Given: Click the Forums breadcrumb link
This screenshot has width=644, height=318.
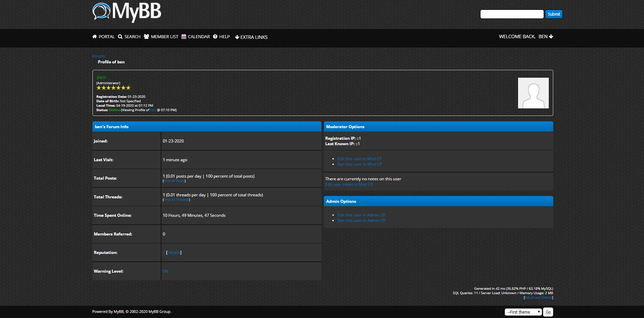Looking at the screenshot, I should [x=99, y=57].
